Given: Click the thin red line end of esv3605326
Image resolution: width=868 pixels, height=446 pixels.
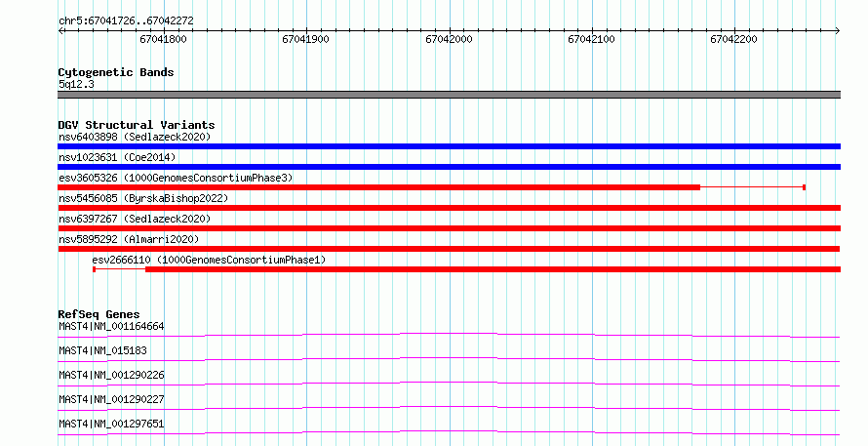Looking at the screenshot, I should tap(804, 187).
